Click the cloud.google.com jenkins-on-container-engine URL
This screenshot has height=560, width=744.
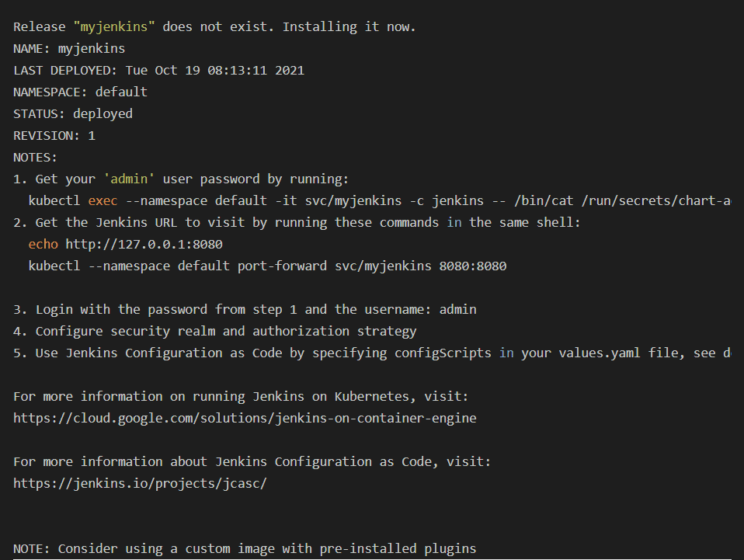tap(245, 419)
